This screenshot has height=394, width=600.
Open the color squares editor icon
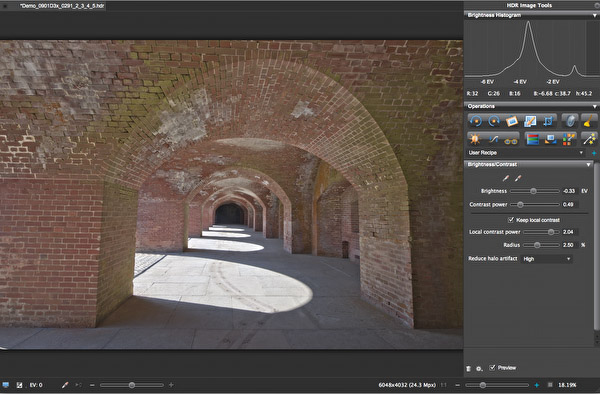click(x=569, y=139)
